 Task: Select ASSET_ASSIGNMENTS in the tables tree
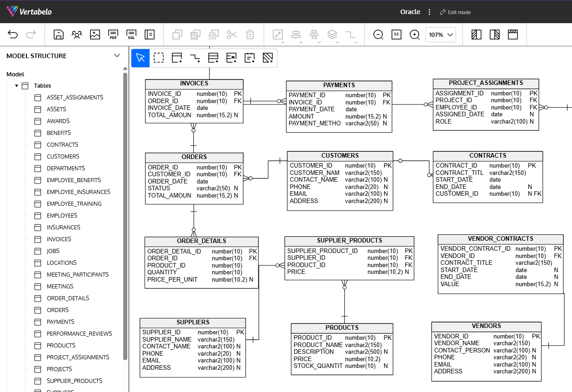[x=75, y=97]
